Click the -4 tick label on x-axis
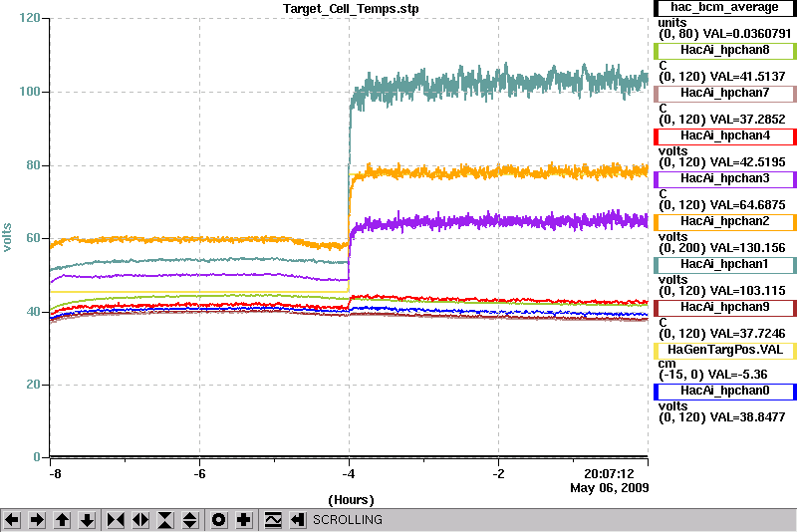Viewport: 797px width, 532px height. [348, 474]
